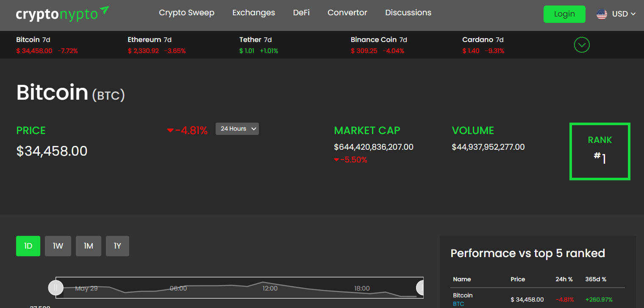Click the $34,458.00 main price value

pyautogui.click(x=52, y=151)
